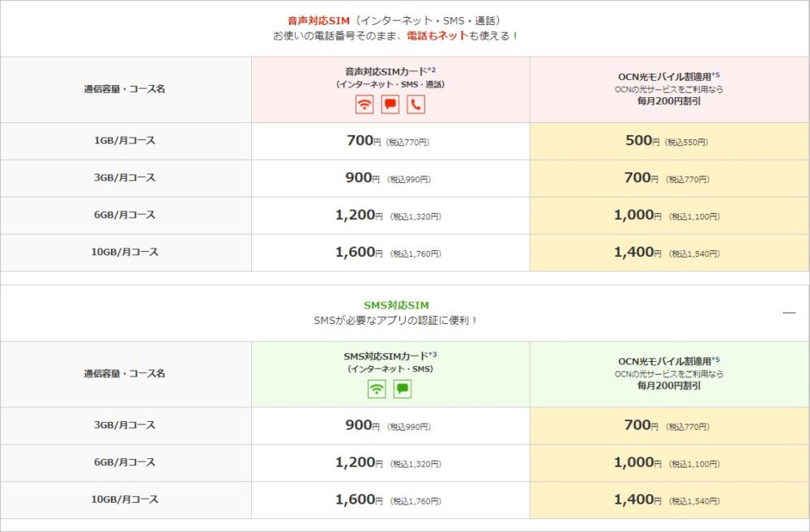The image size is (810, 532).
Task: Click the 1,400円 discounted price in SMS table
Action: coord(637,500)
